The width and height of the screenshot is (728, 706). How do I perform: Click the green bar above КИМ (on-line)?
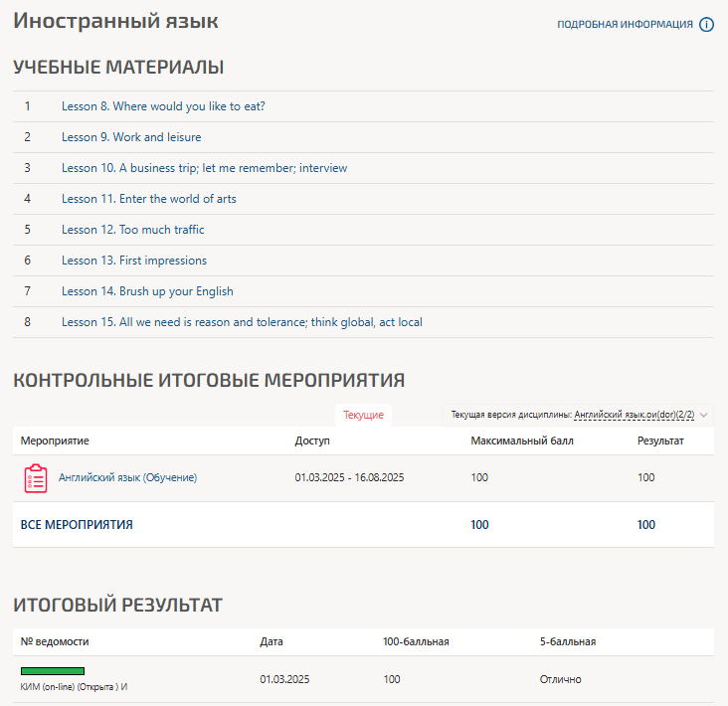53,671
